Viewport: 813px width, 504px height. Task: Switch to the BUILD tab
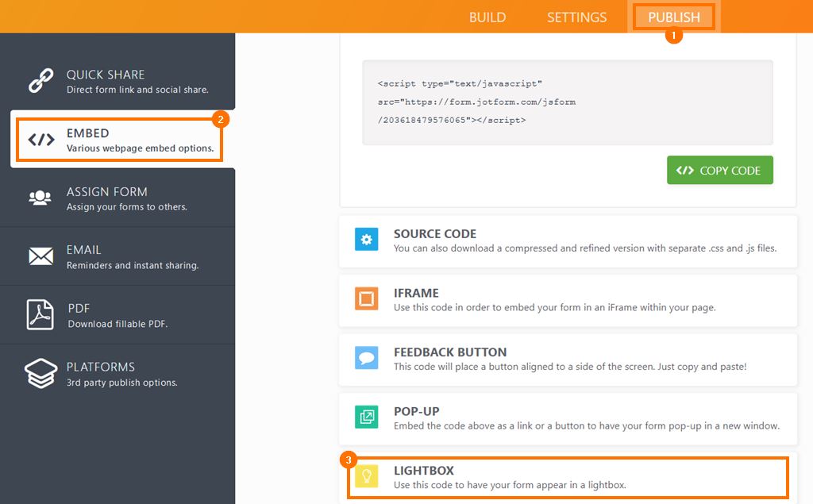(487, 17)
